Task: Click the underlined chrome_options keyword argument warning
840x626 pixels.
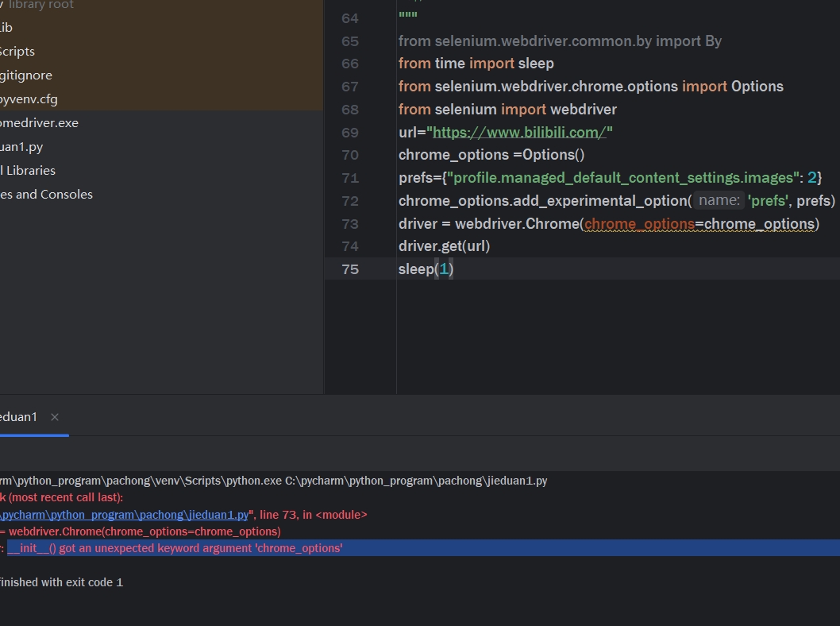Action: point(639,224)
